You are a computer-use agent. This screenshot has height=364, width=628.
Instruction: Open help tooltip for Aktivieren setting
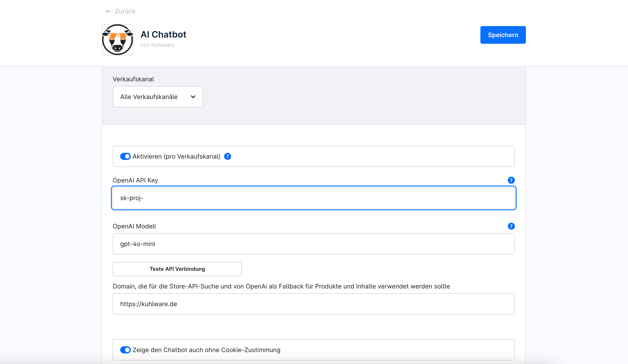(227, 156)
